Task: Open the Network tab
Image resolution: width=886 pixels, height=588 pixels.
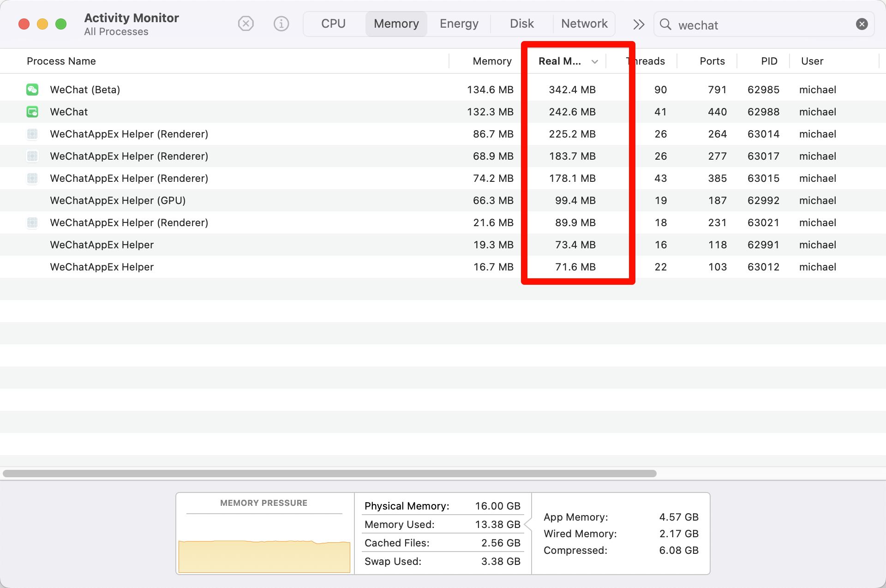Action: tap(584, 24)
